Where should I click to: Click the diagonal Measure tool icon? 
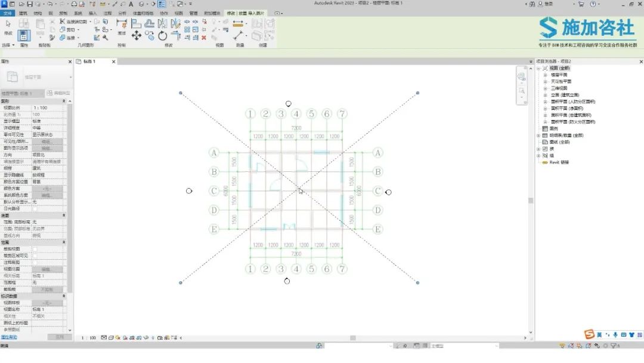click(x=238, y=35)
